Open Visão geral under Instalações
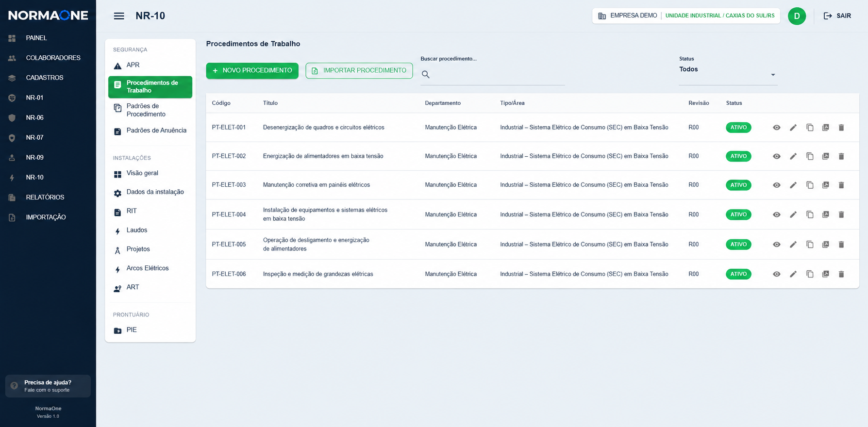 point(150,173)
